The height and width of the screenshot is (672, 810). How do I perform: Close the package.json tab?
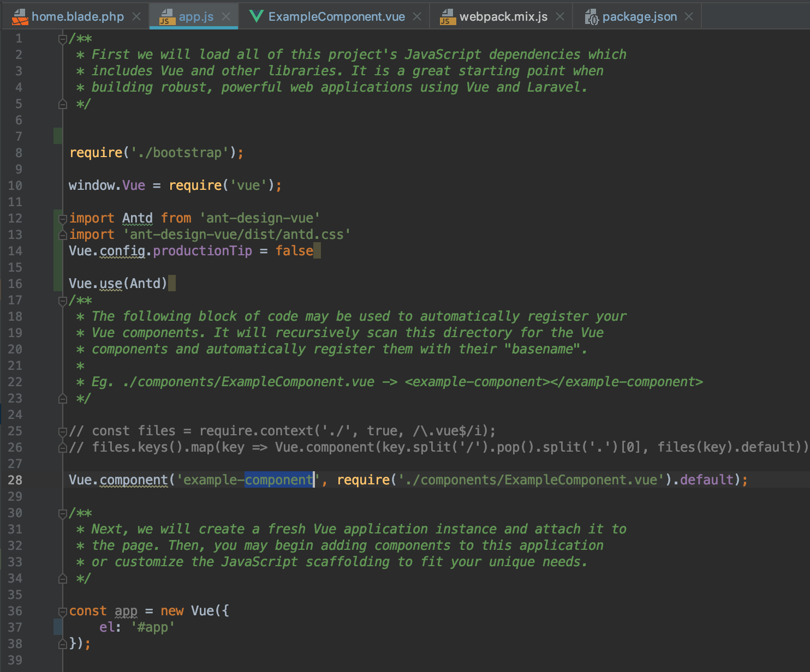689,16
